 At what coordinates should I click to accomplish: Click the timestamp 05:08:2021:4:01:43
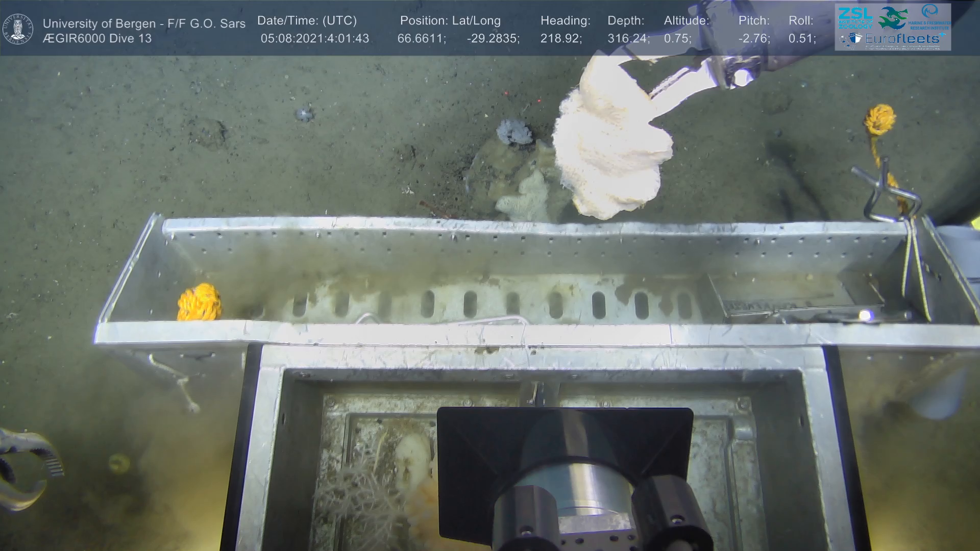pyautogui.click(x=314, y=39)
